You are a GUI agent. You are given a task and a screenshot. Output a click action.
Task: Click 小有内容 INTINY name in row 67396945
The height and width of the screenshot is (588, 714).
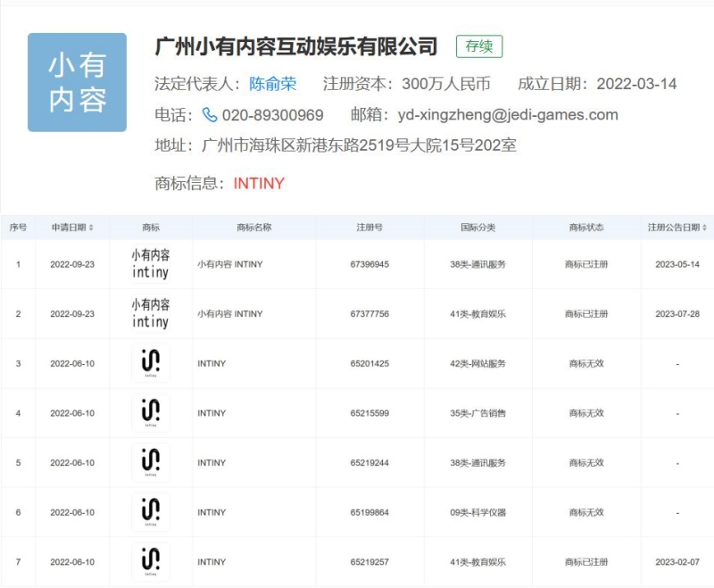[230, 264]
